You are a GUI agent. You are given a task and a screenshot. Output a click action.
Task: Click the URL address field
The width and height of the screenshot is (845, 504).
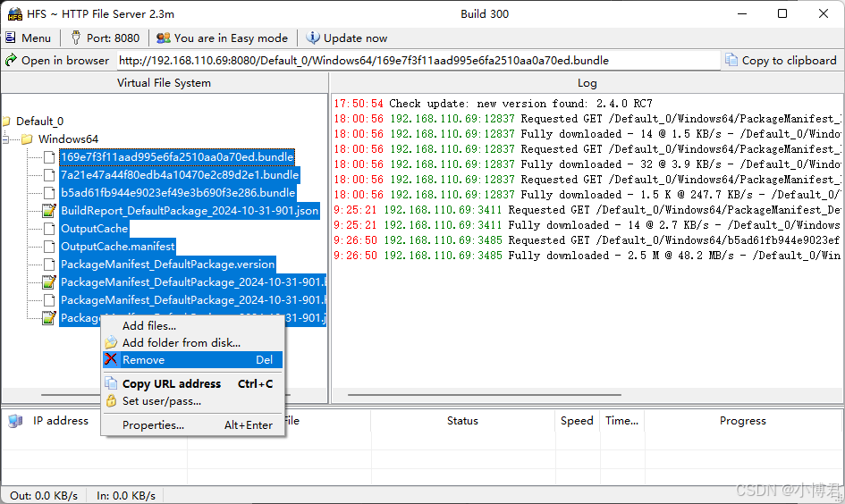(418, 60)
